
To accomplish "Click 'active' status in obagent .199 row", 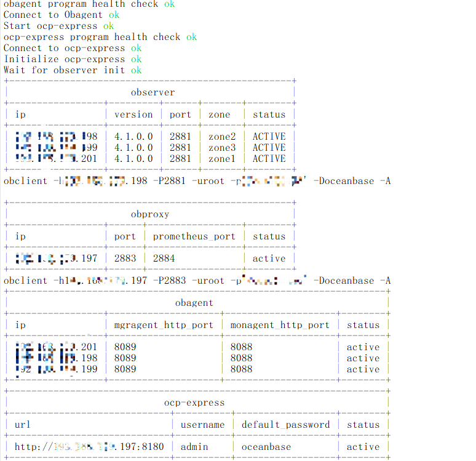I will coord(363,369).
